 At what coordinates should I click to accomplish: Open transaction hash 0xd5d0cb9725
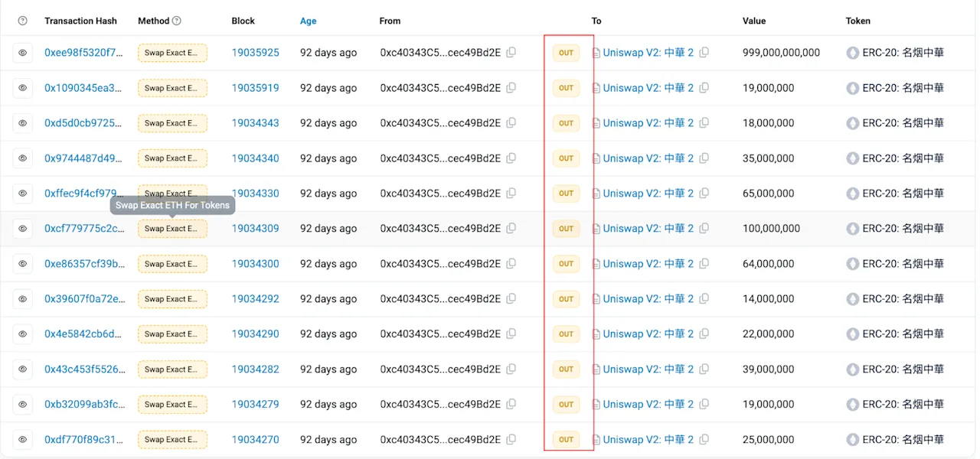83,123
